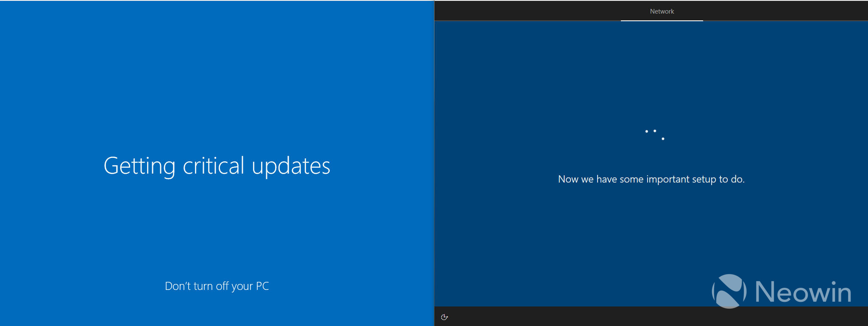Click the Ease of Access icon
Screen dimensions: 868x326
(444, 317)
